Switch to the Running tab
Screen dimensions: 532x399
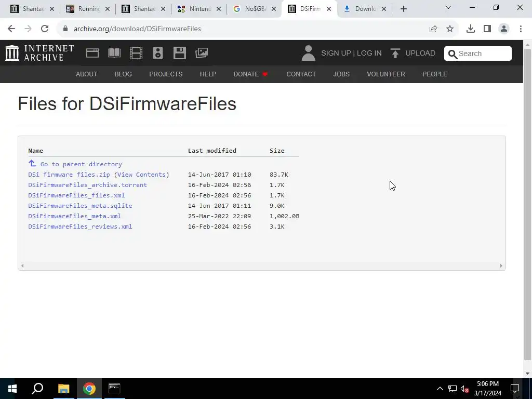click(x=88, y=9)
